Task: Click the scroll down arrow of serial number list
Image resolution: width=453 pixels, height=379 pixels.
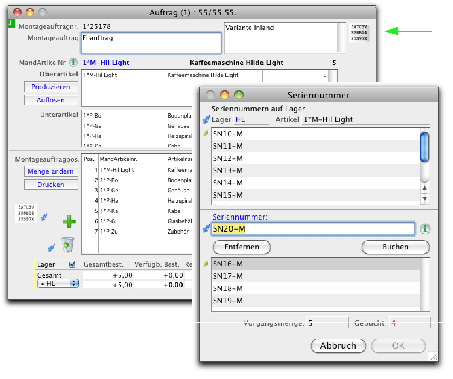Action: (x=425, y=199)
